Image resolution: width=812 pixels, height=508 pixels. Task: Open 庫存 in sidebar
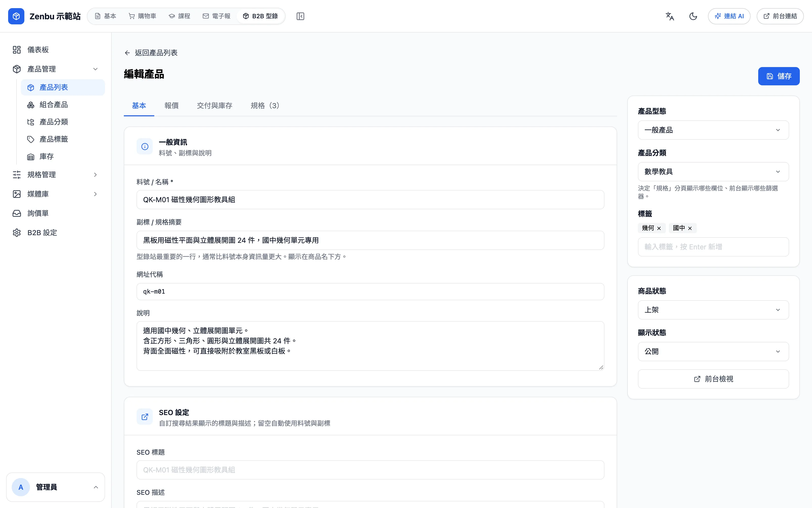tap(63, 156)
